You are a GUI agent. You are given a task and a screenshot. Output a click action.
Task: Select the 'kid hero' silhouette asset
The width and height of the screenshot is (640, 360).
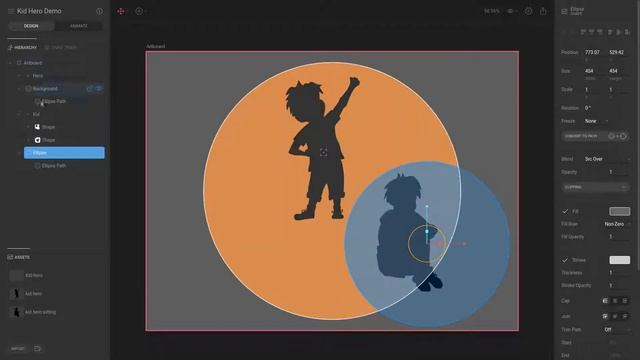pyautogui.click(x=26, y=294)
